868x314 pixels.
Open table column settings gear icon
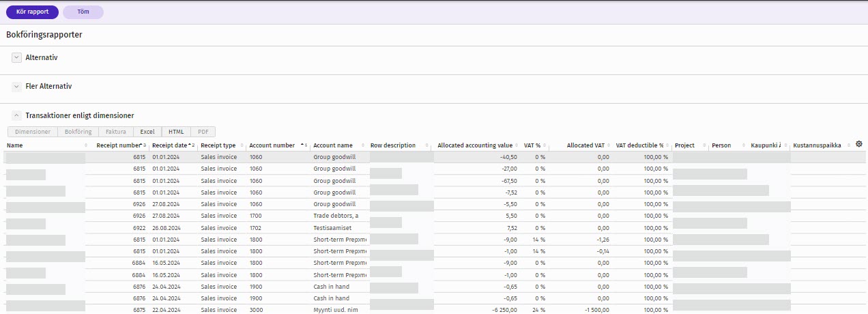[859, 144]
